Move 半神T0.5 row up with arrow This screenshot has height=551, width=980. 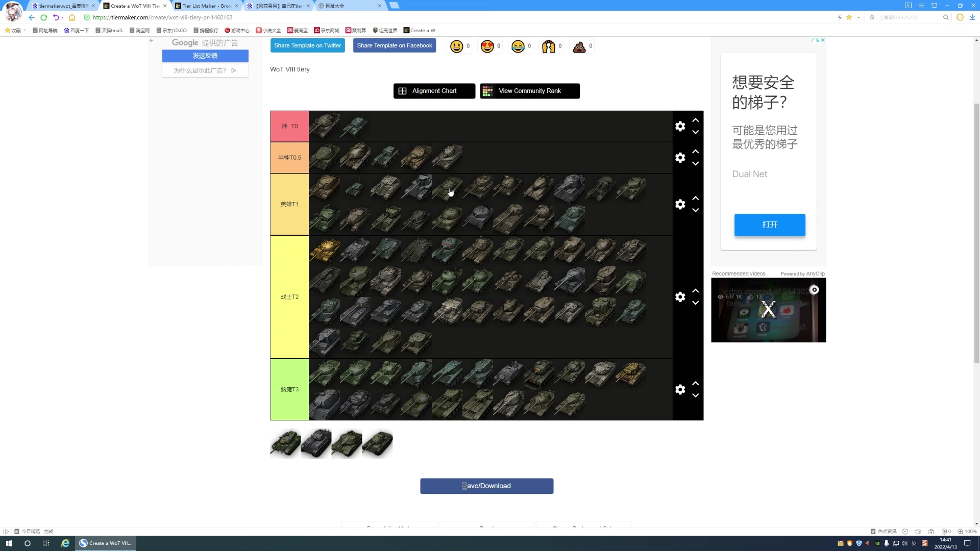point(695,152)
